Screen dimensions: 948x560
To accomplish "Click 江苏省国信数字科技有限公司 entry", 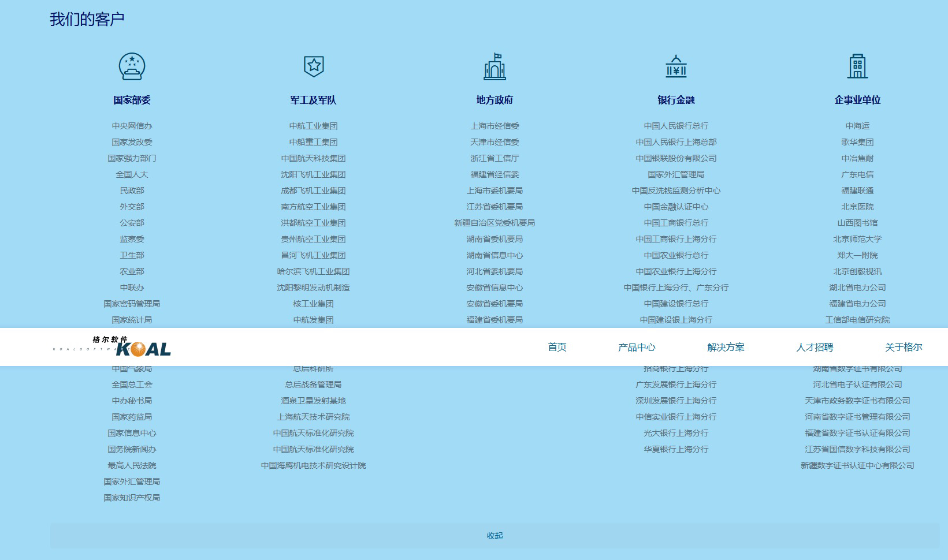I will pos(857,449).
